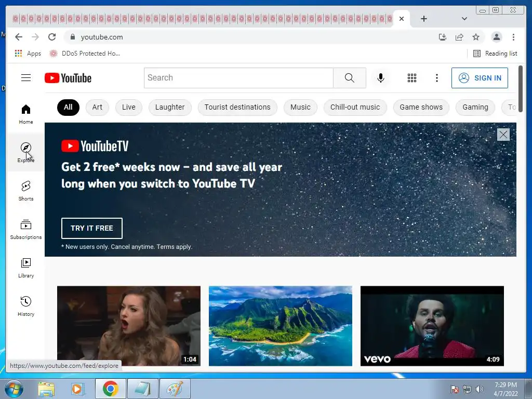The height and width of the screenshot is (399, 532).
Task: Bookmark this tab with the star
Action: pyautogui.click(x=476, y=37)
